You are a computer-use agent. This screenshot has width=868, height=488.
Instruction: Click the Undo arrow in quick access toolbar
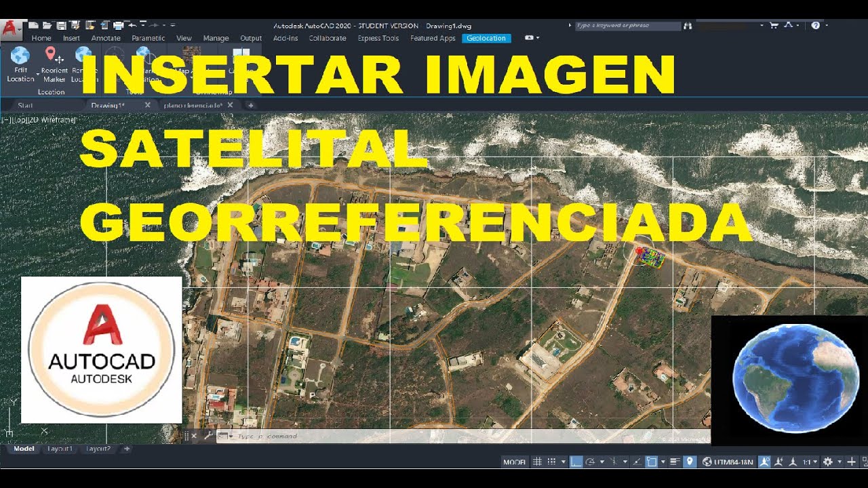[132, 25]
